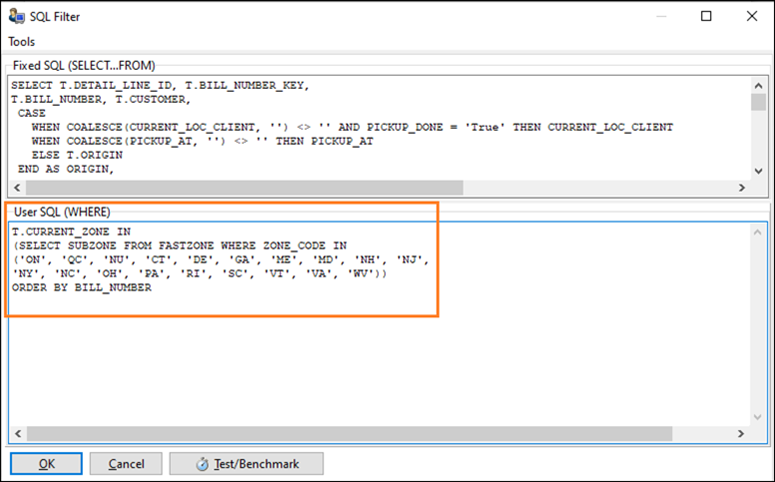
Task: Open the Tools menu
Action: pyautogui.click(x=21, y=42)
